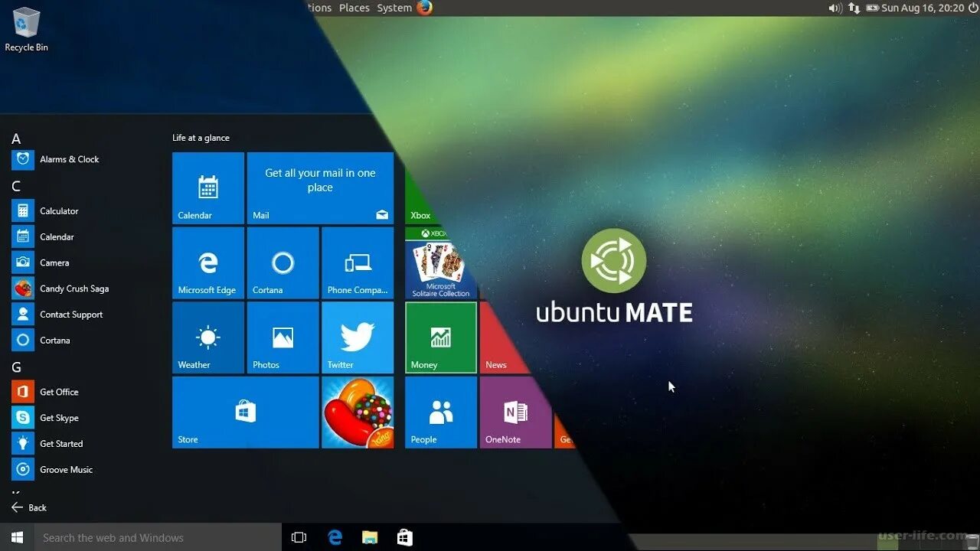The height and width of the screenshot is (551, 980).
Task: Open the Recycle Bin desktop icon
Action: pos(27,30)
